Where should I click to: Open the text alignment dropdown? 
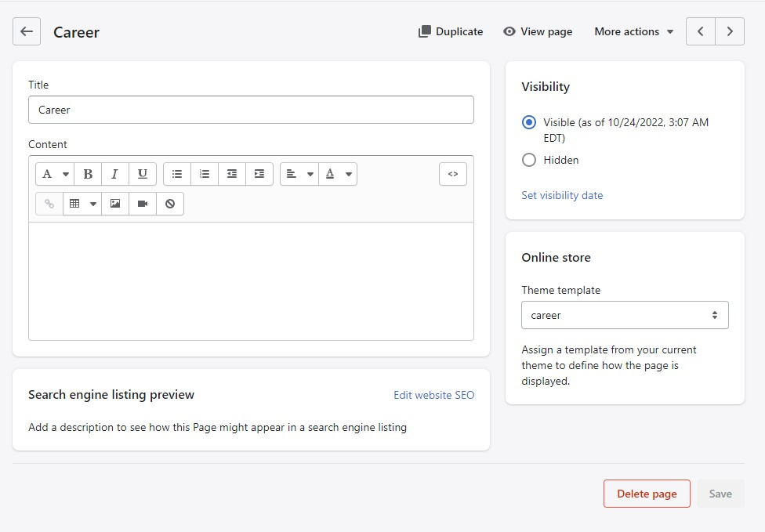[x=299, y=174]
